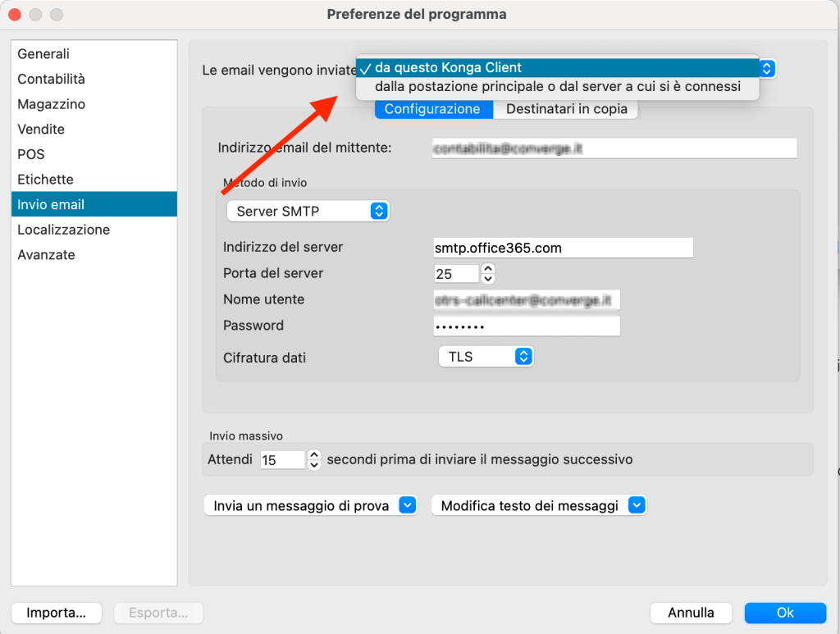Open the Configurazione tab

[x=432, y=109]
